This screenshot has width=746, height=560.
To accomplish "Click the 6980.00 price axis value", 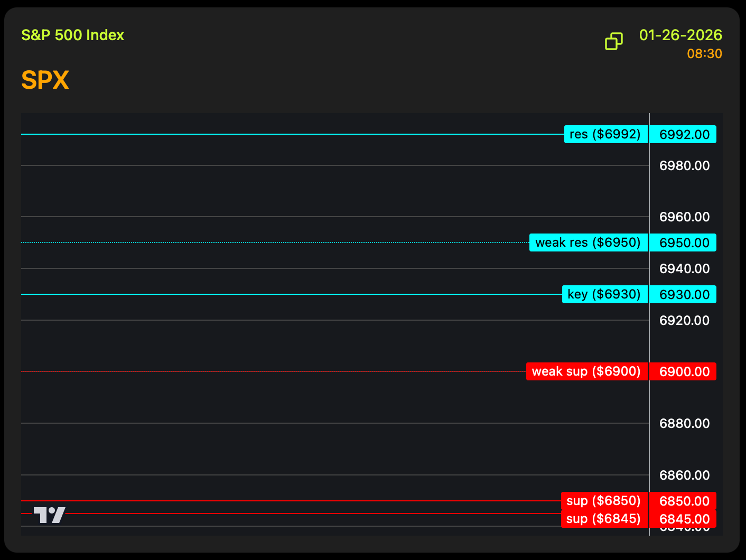I will click(684, 166).
